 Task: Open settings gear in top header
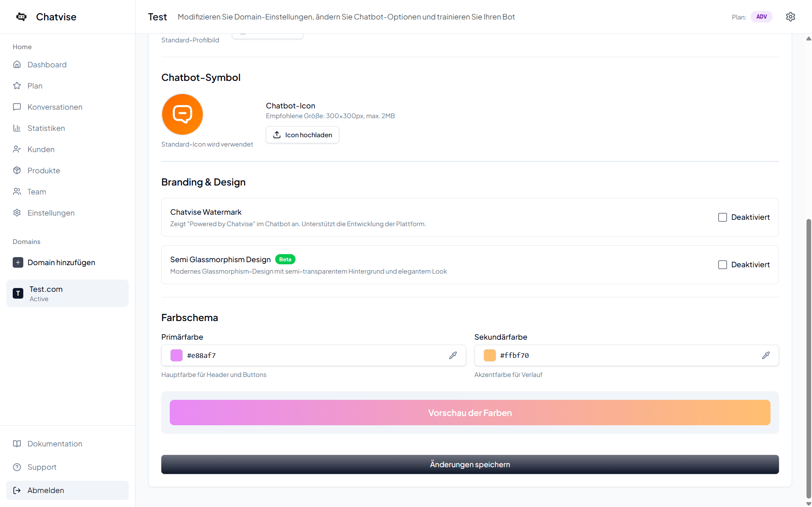click(790, 17)
